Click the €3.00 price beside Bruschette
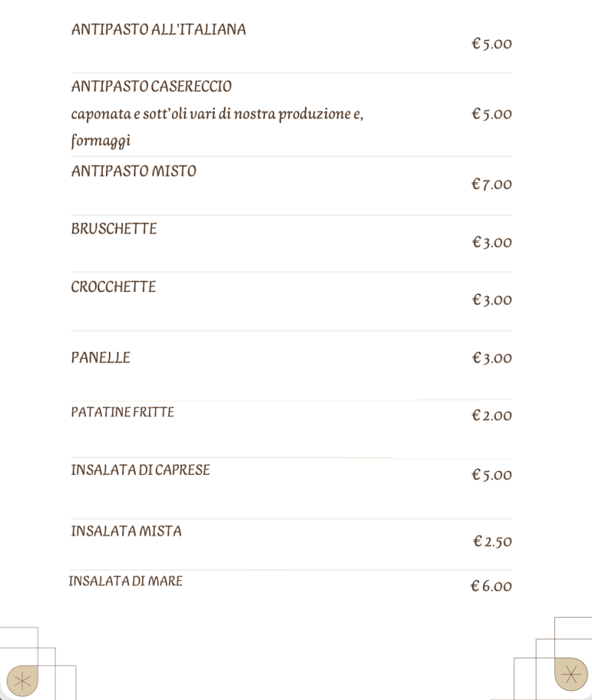This screenshot has height=700, width=592. pos(491,242)
